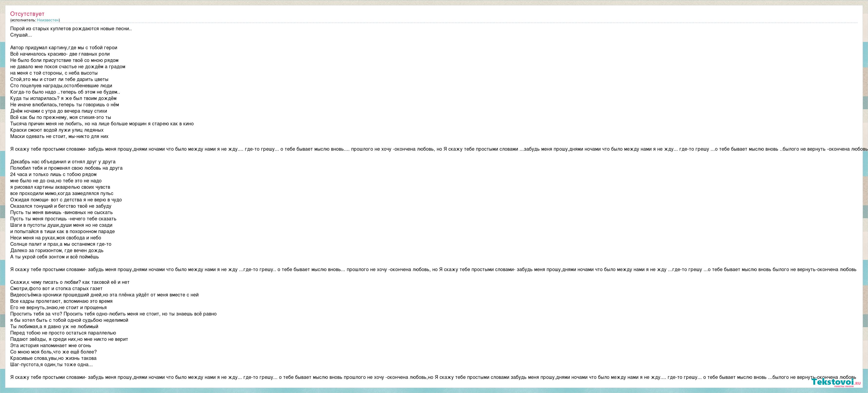
Task: Click the line 'Оказался тонущий и бегство твоё не забуду'
Action: [x=61, y=206]
